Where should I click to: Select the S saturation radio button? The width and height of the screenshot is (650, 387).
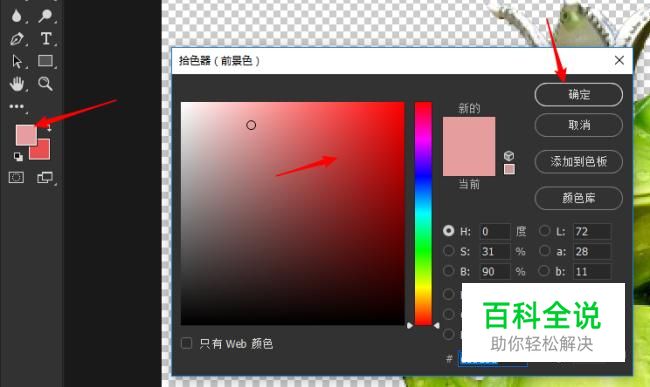click(x=449, y=251)
